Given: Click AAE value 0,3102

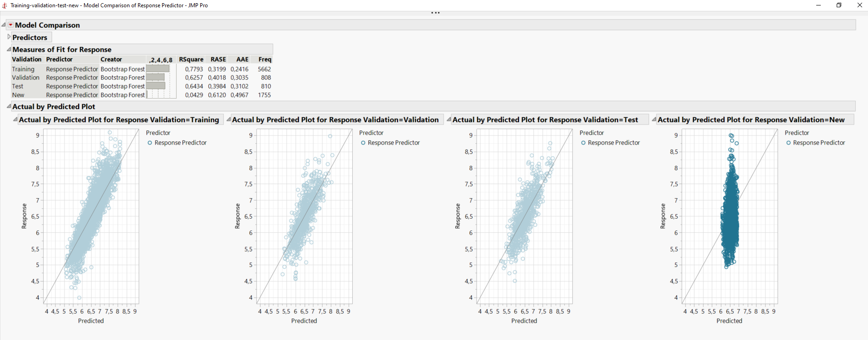Looking at the screenshot, I should click(x=239, y=86).
